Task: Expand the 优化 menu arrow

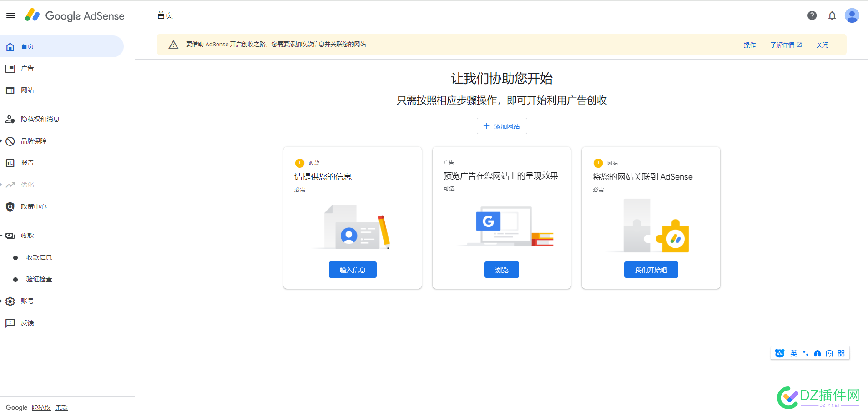Action: pyautogui.click(x=1, y=185)
